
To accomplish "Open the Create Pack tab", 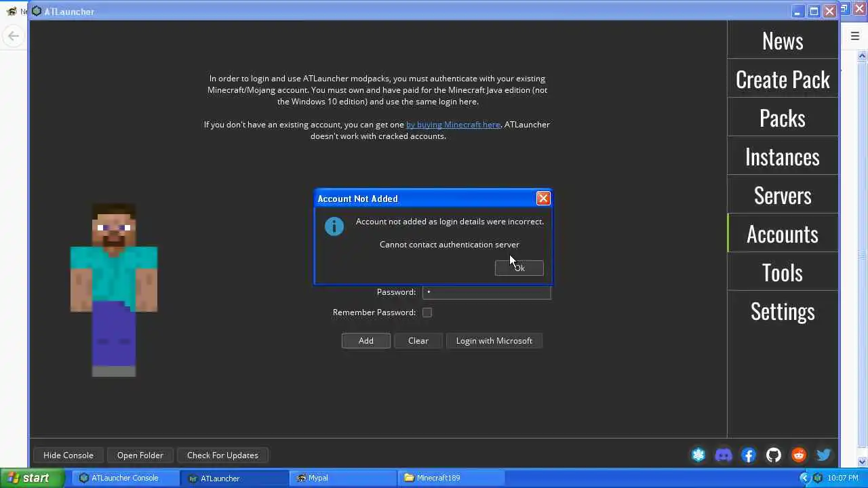I will tap(783, 79).
